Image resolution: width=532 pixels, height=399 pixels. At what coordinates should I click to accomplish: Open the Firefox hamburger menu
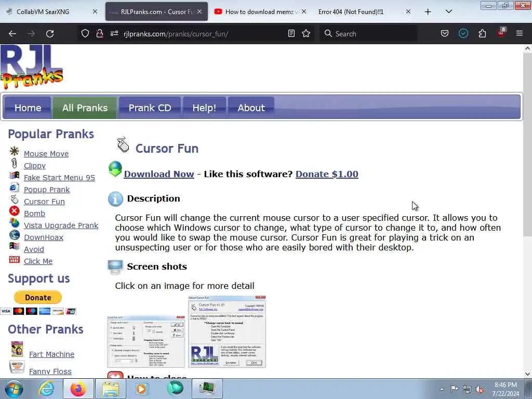(520, 33)
